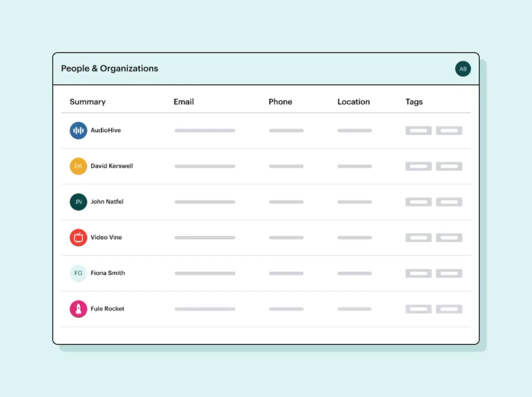The image size is (532, 397).
Task: Click David Kerswell's DK avatar
Action: 78,166
